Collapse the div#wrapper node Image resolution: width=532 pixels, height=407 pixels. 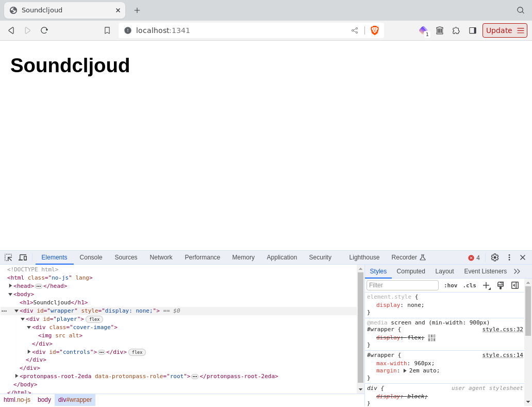coord(16,311)
